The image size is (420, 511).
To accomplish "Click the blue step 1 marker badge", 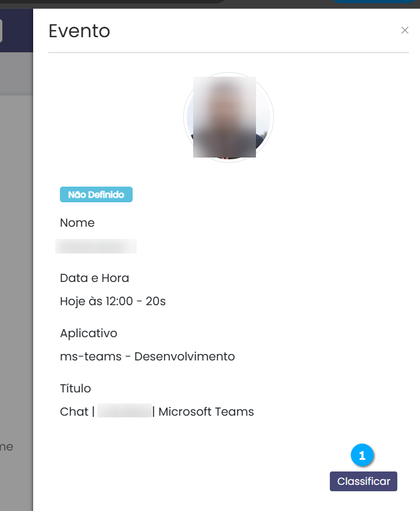I will pos(362,455).
